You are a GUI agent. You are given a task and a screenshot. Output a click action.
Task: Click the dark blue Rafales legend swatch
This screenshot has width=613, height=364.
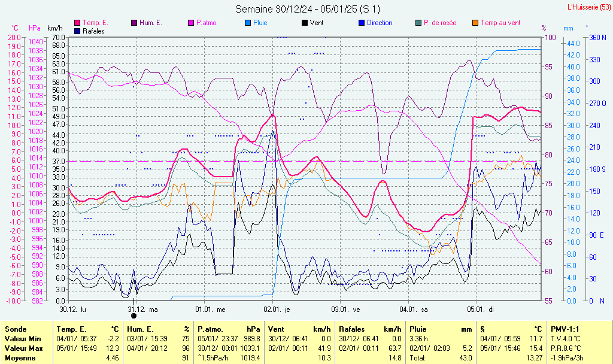77,31
